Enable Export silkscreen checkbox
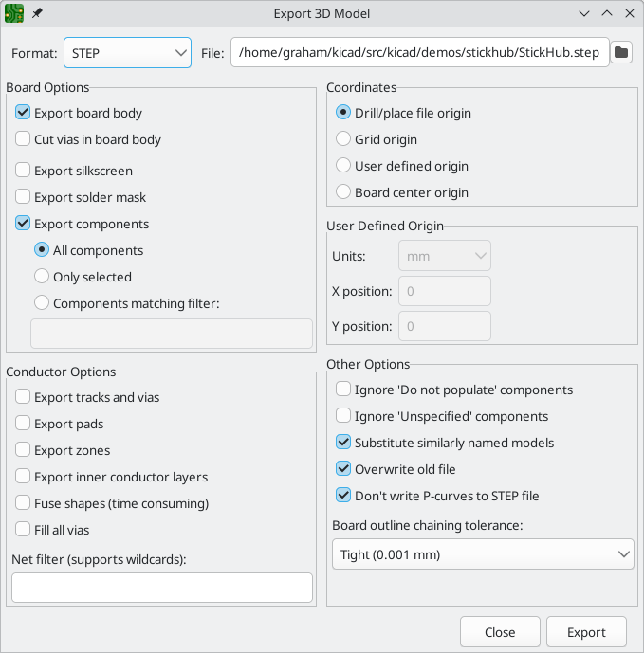 (x=24, y=172)
